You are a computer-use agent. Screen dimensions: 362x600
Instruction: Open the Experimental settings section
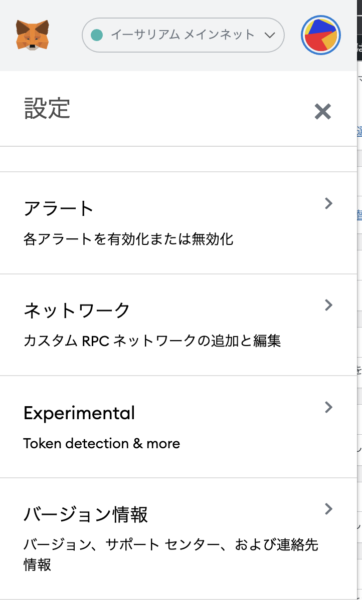pyautogui.click(x=178, y=427)
